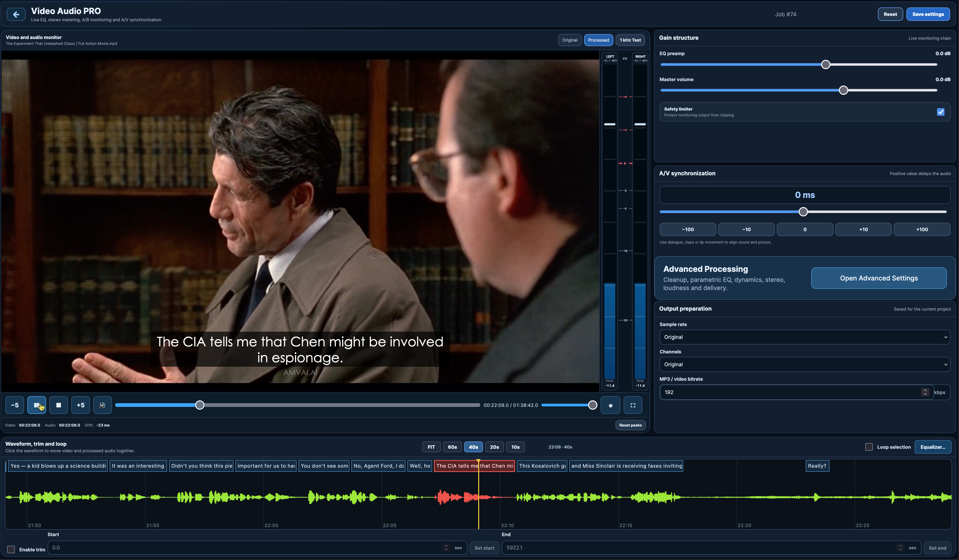Enable trim checkbox

11,550
